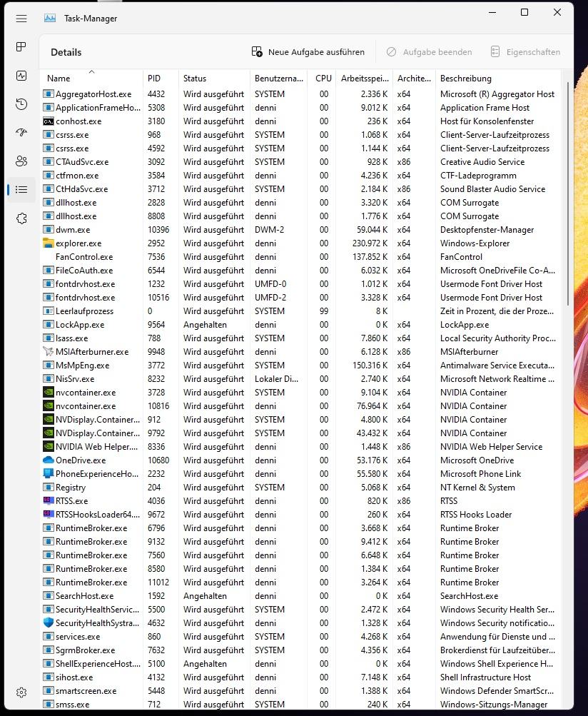Image resolution: width=588 pixels, height=716 pixels.
Task: Select the smartscreen.exe row
Action: click(x=300, y=691)
